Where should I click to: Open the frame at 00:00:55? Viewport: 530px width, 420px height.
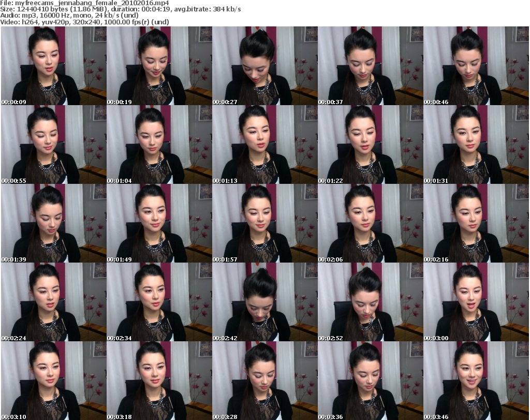pos(54,144)
